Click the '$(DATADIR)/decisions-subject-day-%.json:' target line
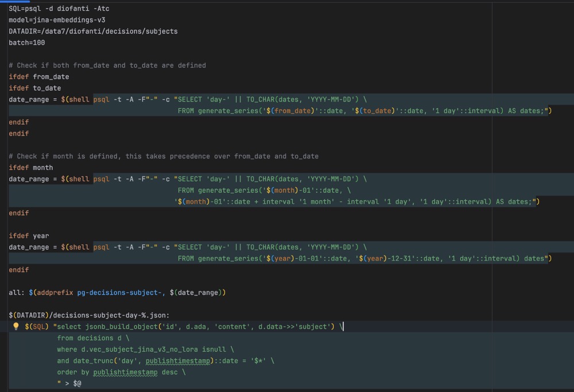Image resolution: width=574 pixels, height=392 pixels. coord(89,315)
